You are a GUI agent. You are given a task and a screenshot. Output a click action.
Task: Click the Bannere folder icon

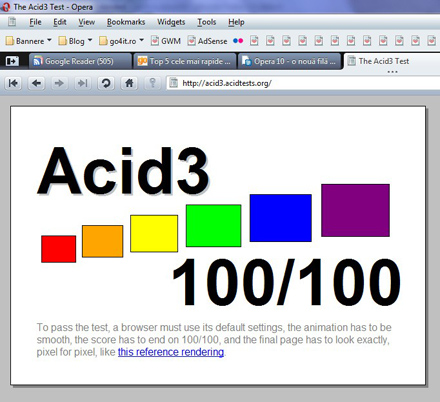point(10,41)
